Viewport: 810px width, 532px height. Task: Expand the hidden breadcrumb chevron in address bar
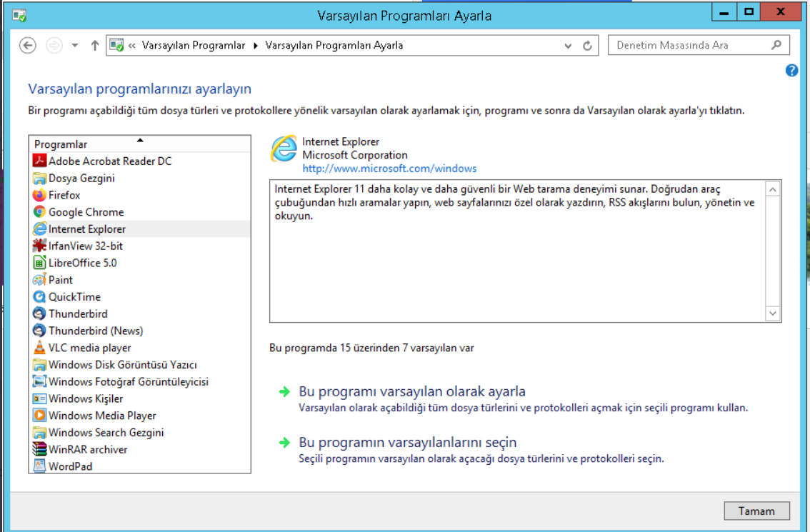click(x=131, y=46)
